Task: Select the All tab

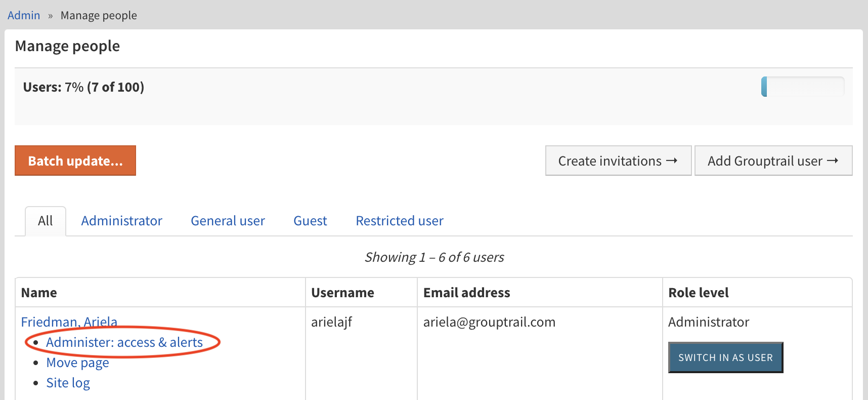Action: (46, 221)
